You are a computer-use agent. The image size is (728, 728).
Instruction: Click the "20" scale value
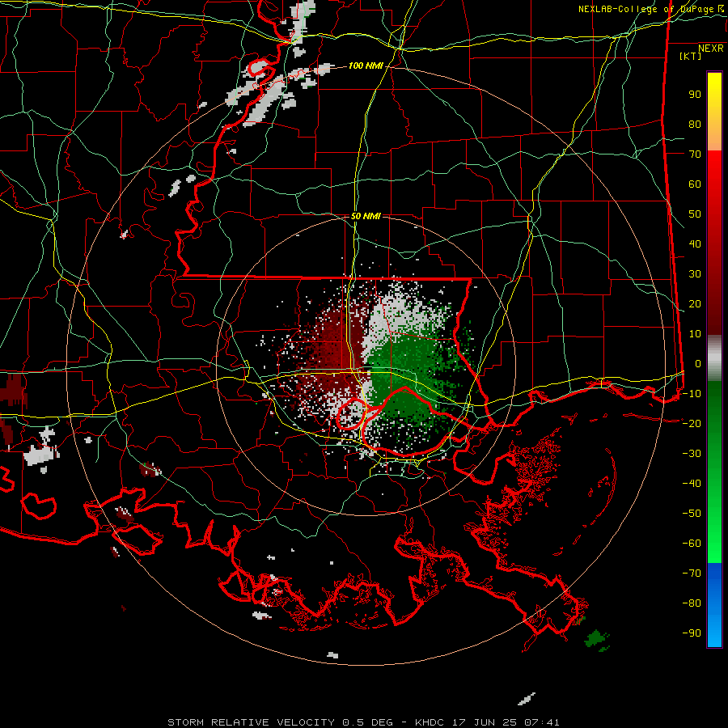(x=695, y=304)
